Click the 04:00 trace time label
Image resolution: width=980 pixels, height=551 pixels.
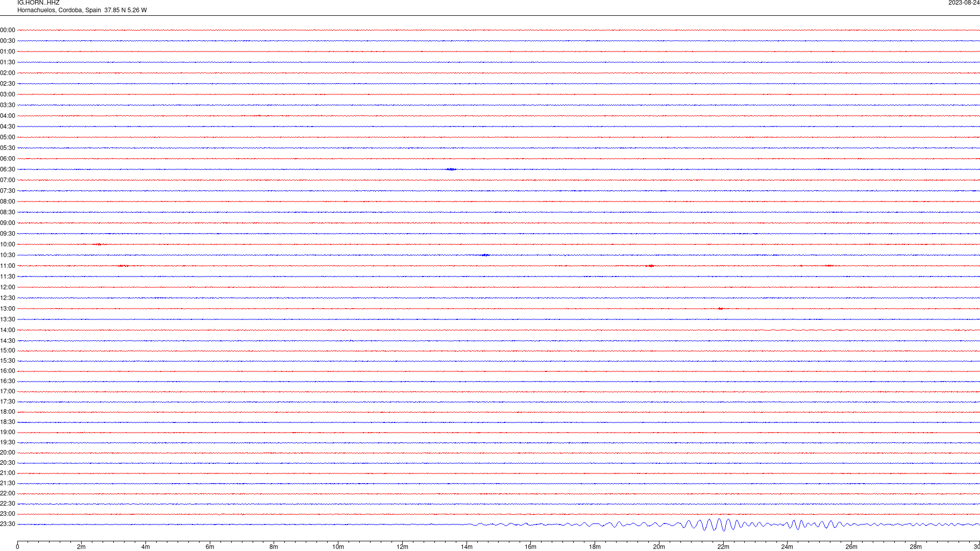click(x=8, y=116)
